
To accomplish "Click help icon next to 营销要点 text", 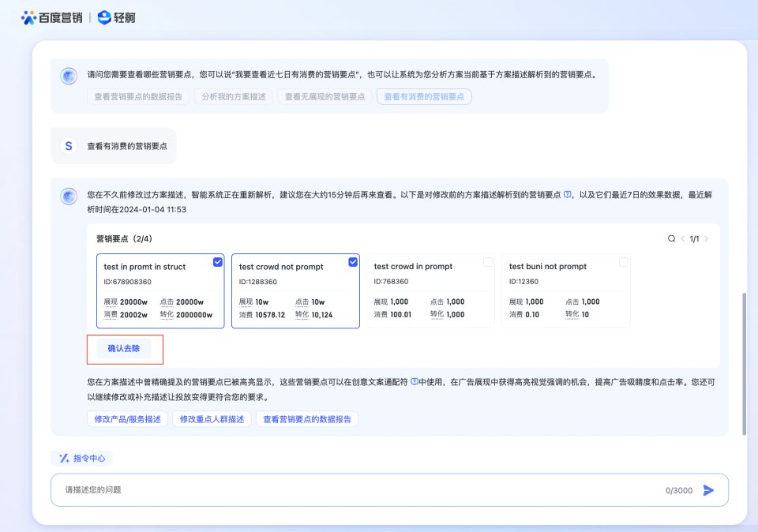I will 567,194.
